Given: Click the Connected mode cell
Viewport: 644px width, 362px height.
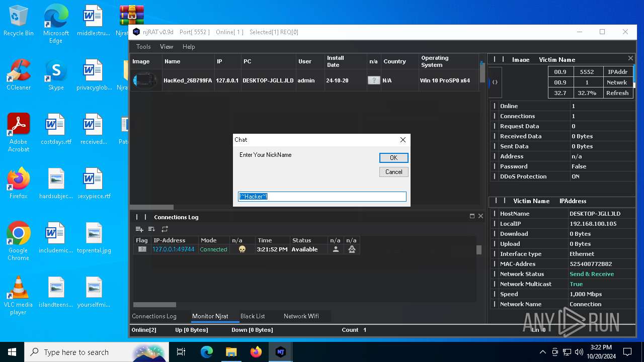Looking at the screenshot, I should click(213, 249).
